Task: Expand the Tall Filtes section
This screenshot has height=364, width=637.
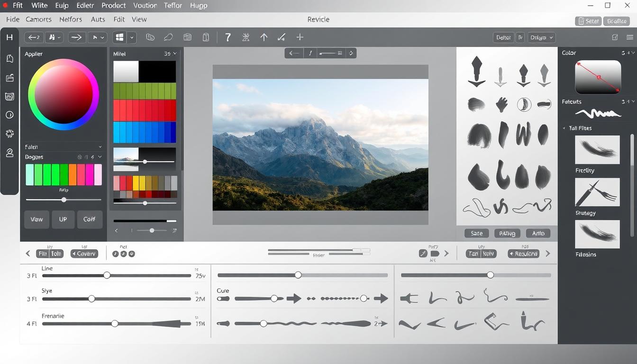Action: (564, 128)
